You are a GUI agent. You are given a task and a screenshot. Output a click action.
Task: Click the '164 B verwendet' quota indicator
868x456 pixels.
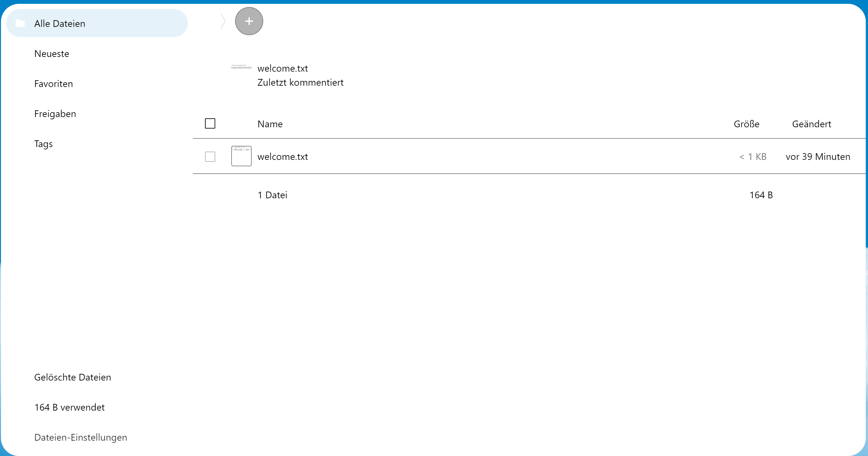[69, 407]
